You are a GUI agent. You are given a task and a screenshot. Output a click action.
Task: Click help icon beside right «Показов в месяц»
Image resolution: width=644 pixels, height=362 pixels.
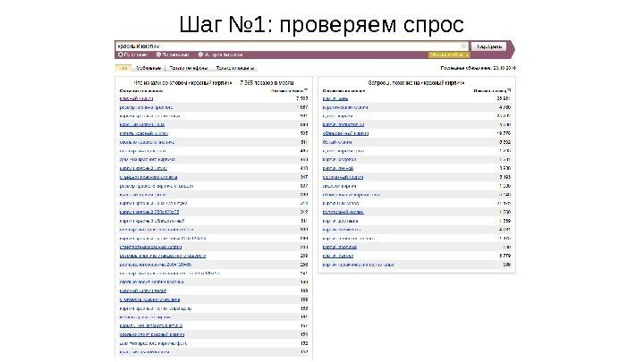511,88
